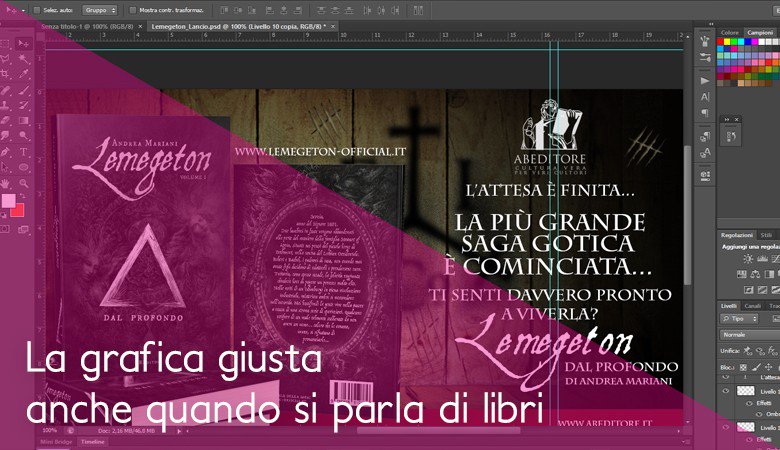Switch to the Campioni tab
The image size is (780, 450).
[x=760, y=33]
